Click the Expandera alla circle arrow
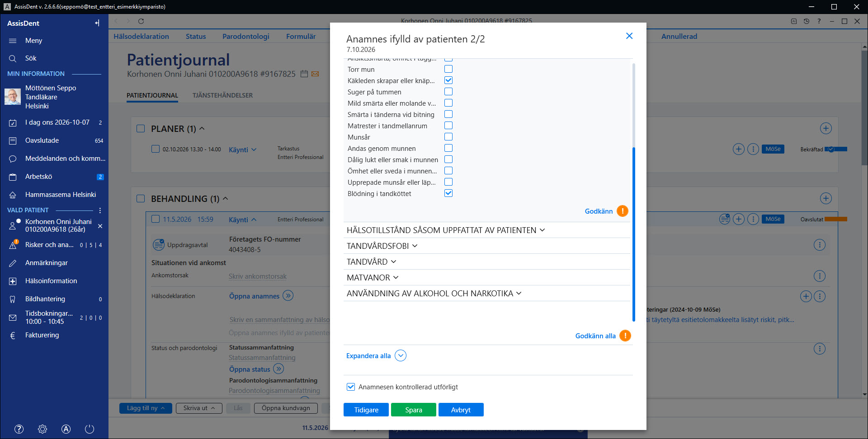The height and width of the screenshot is (439, 868). click(x=401, y=355)
